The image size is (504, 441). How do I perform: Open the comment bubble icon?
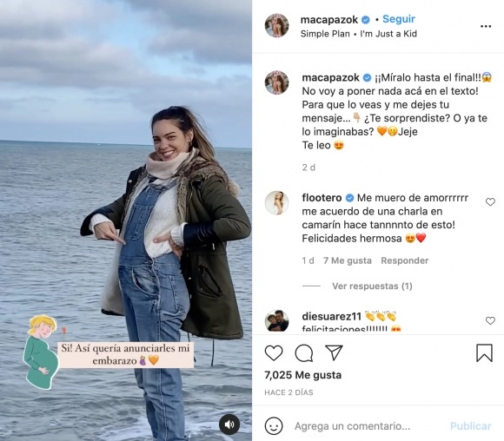click(x=304, y=353)
